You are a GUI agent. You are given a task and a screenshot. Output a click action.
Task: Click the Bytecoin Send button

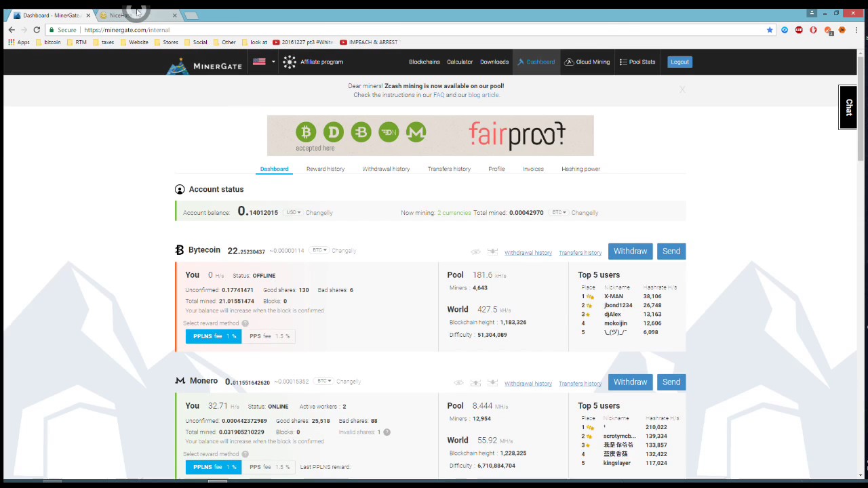(671, 251)
